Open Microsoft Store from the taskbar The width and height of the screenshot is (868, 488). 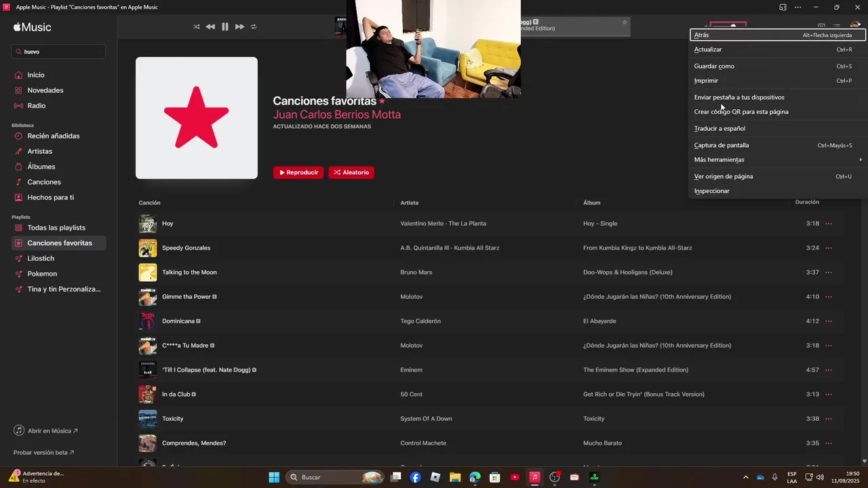point(495,477)
